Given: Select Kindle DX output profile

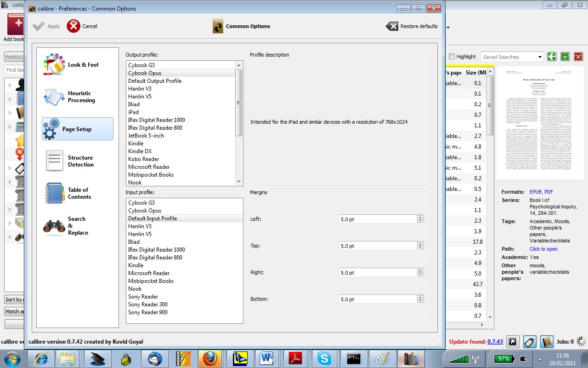Looking at the screenshot, I should point(181,151).
